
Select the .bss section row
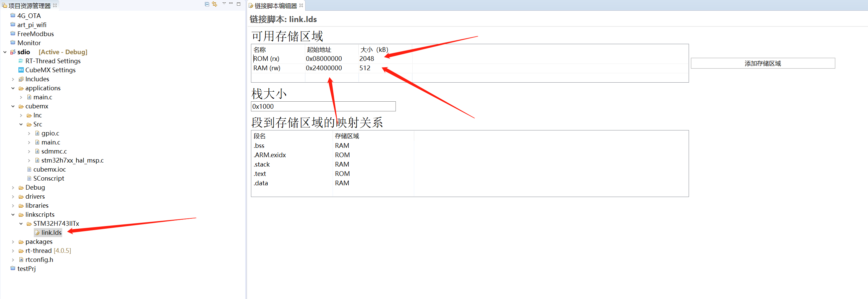470,146
